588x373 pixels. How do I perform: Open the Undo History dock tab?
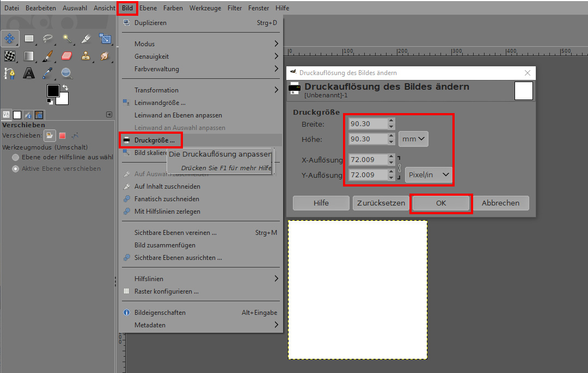click(x=28, y=115)
